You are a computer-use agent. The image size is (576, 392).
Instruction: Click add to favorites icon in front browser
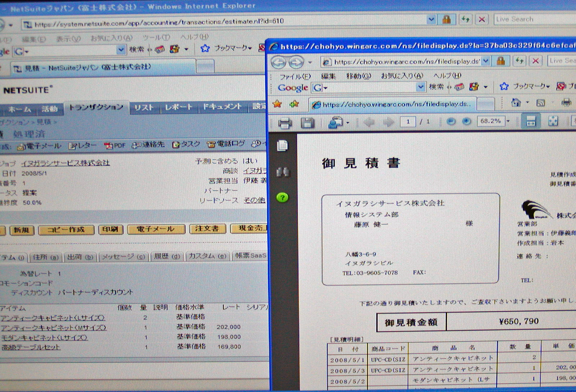294,104
